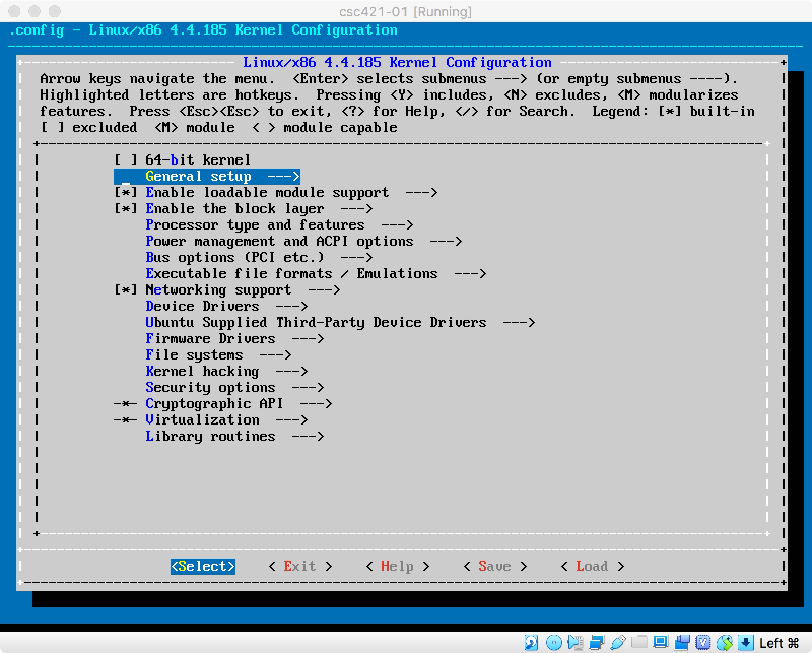
Task: Click the video recording icon in status bar
Action: point(682,642)
